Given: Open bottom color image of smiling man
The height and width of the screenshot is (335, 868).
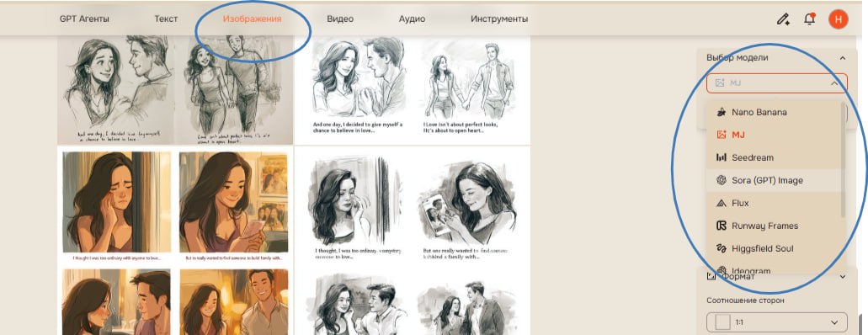Looking at the screenshot, I should 233,302.
